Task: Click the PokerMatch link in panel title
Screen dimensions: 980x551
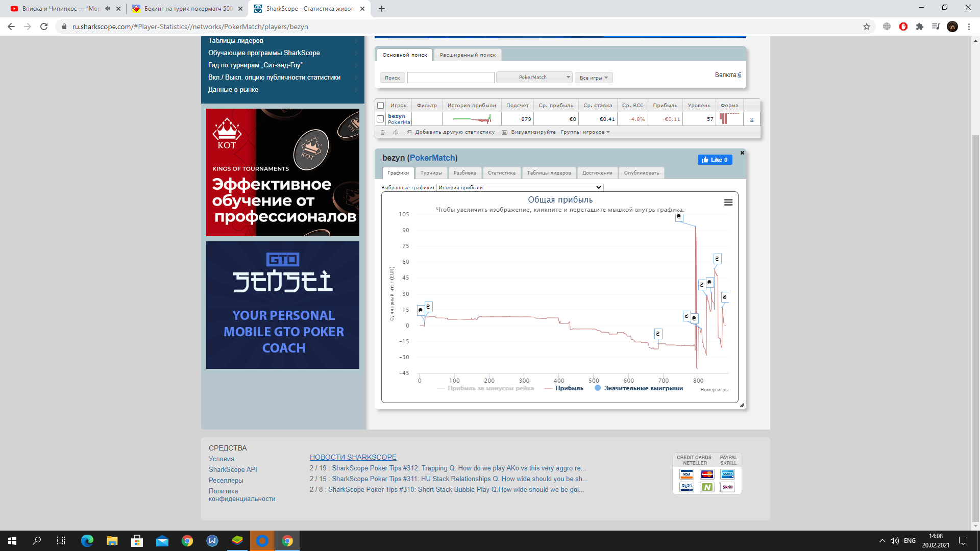Action: 432,158
